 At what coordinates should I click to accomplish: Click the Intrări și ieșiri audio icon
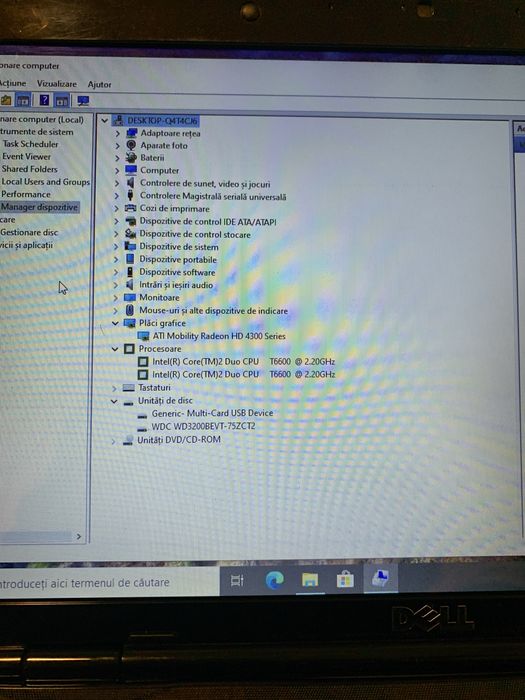[x=129, y=284]
